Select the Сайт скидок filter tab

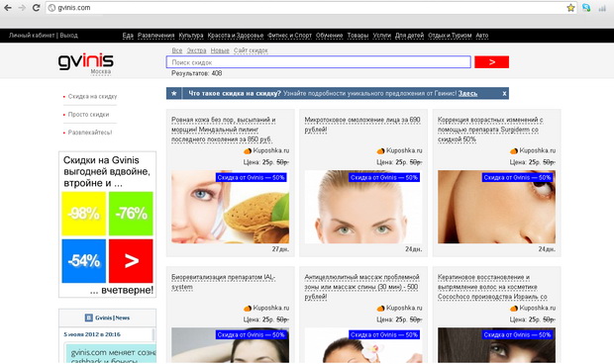pos(251,50)
